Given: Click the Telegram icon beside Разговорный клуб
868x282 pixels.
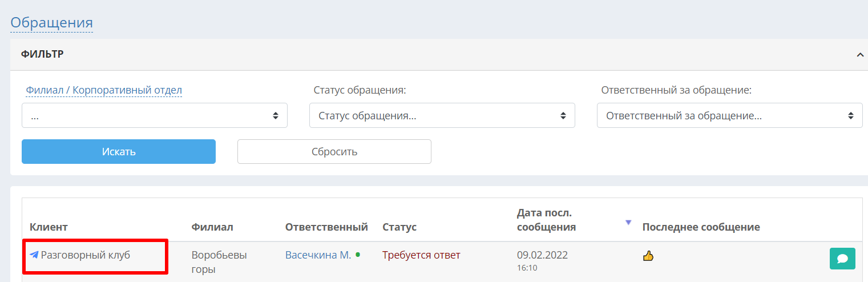Looking at the screenshot, I should pyautogui.click(x=34, y=255).
